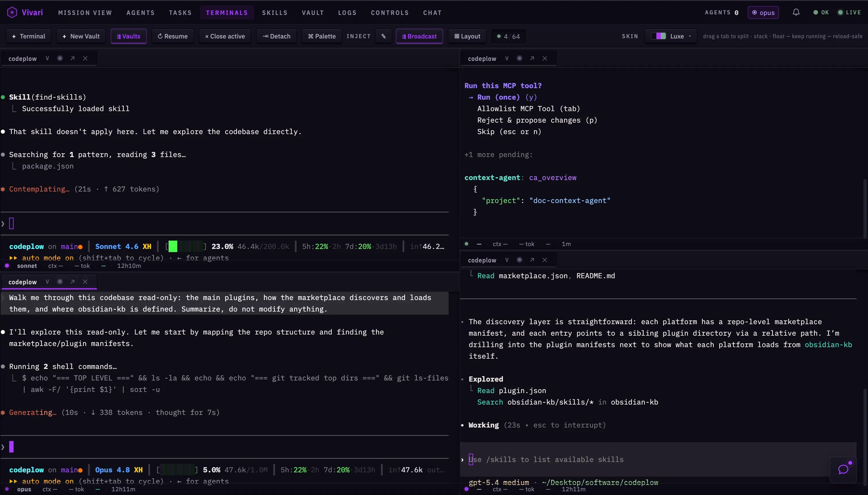Select the Terminals tab
This screenshot has height=495, width=868.
tap(227, 13)
